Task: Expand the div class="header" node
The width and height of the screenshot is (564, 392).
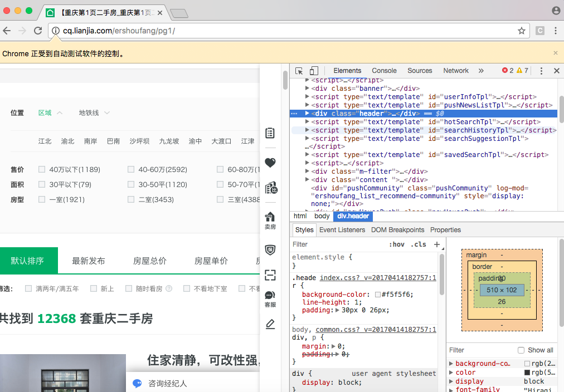Action: pos(307,113)
